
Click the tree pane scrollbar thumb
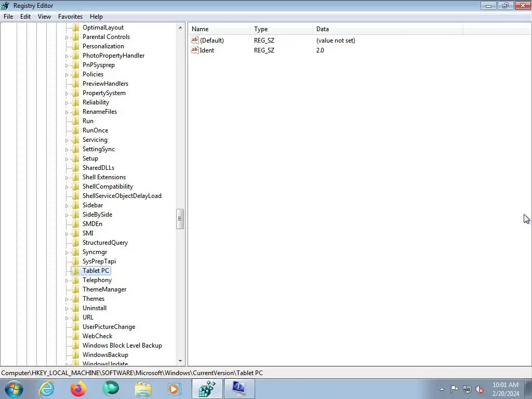(x=180, y=219)
